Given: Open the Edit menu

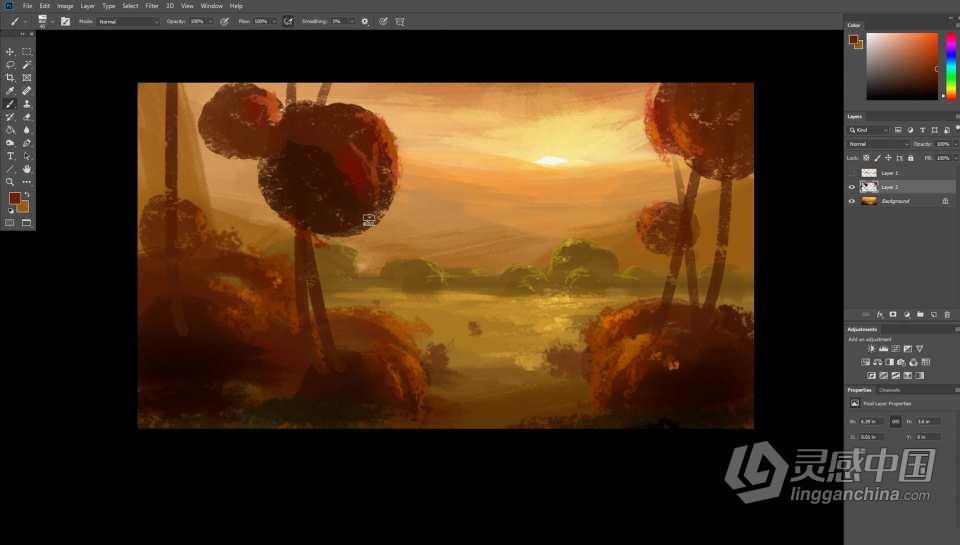Looking at the screenshot, I should coord(45,6).
